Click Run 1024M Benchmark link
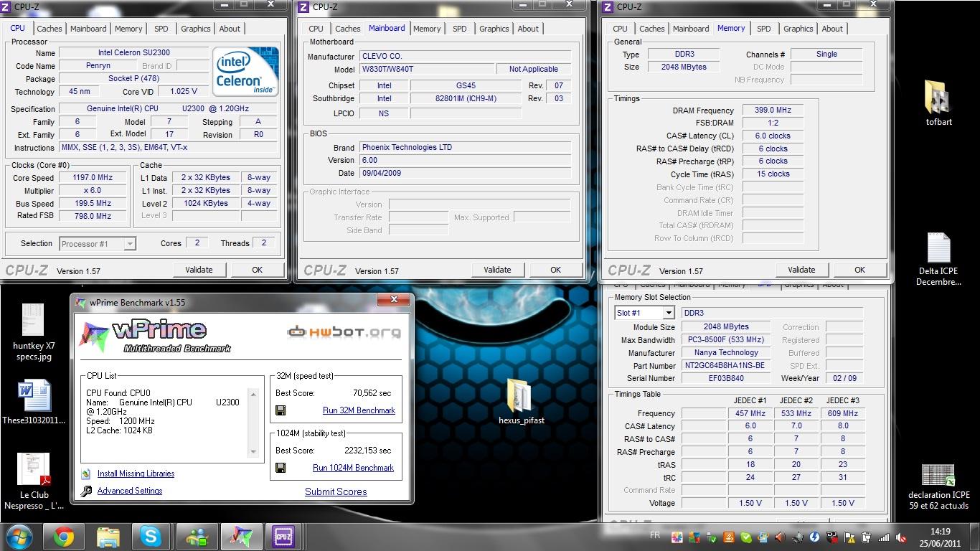Viewport: 980px width, 551px height. click(x=353, y=468)
